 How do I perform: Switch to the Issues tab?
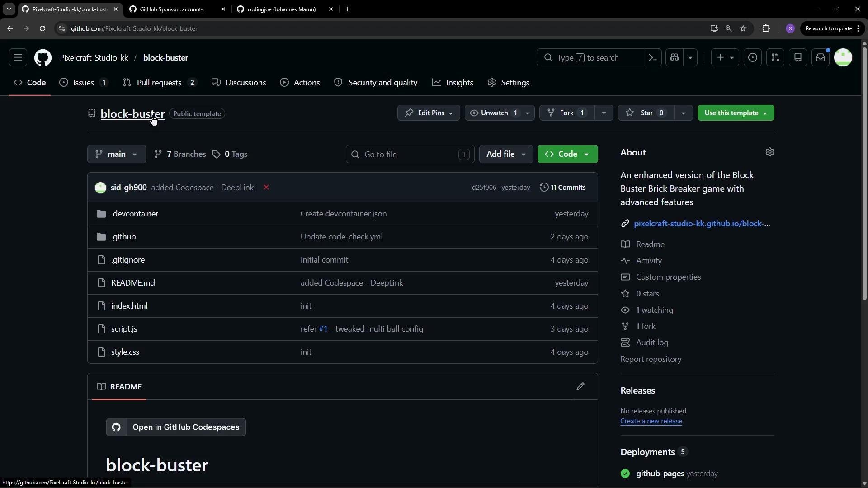pyautogui.click(x=84, y=83)
